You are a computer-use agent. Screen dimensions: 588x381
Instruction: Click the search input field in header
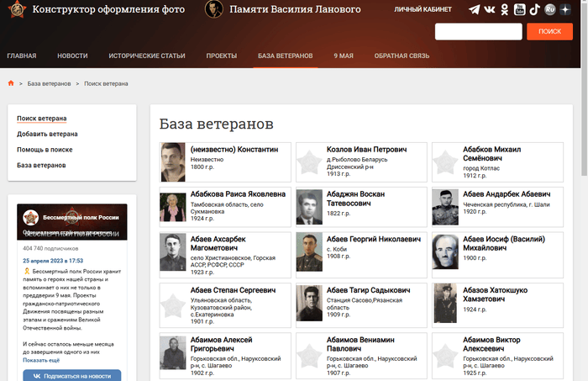coord(478,31)
